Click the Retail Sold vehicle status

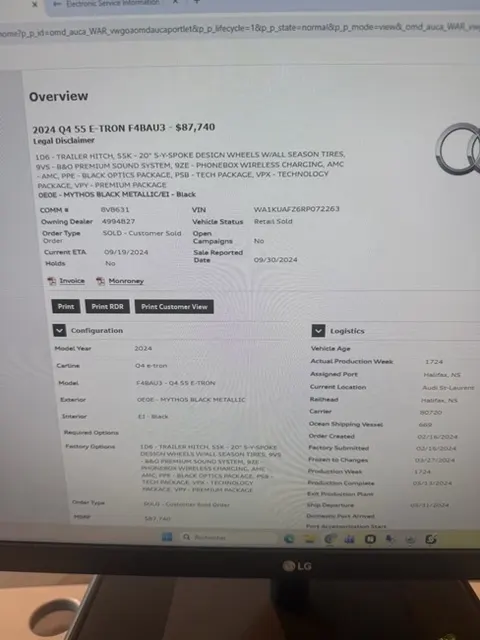(x=273, y=221)
